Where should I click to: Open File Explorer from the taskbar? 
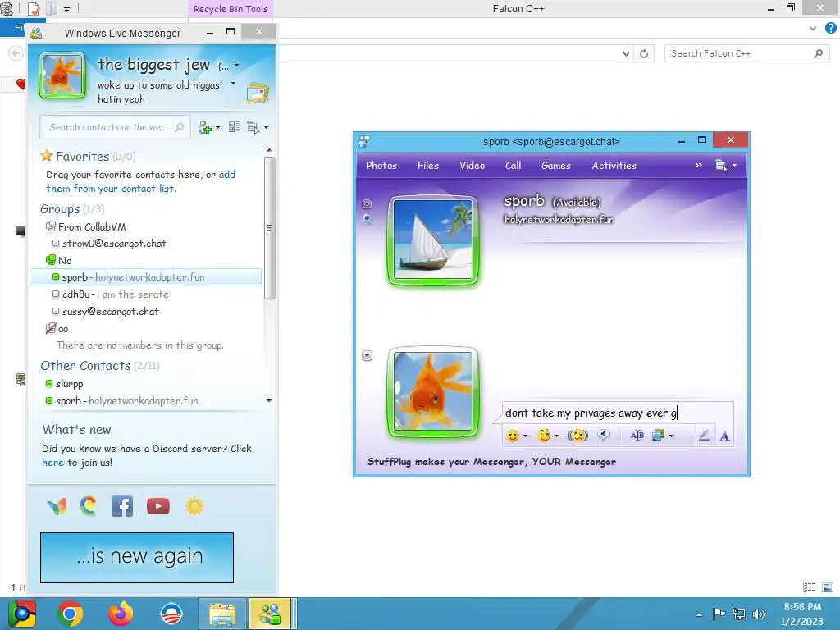[x=221, y=614]
